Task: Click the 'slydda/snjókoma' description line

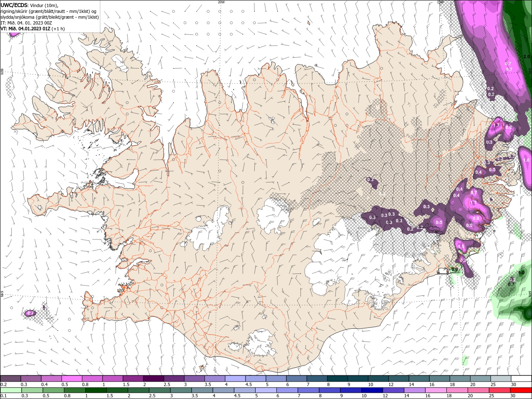Action: (x=50, y=17)
